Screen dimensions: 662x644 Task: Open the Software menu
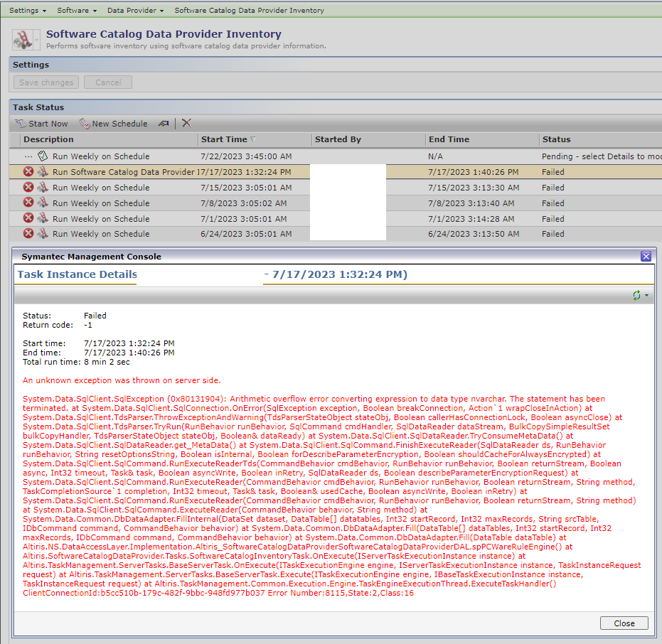coord(77,10)
